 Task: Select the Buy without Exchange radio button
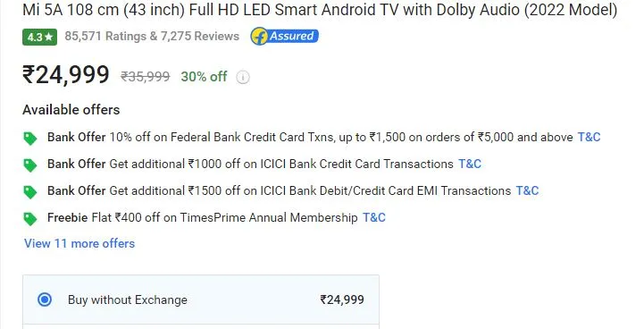pos(45,299)
